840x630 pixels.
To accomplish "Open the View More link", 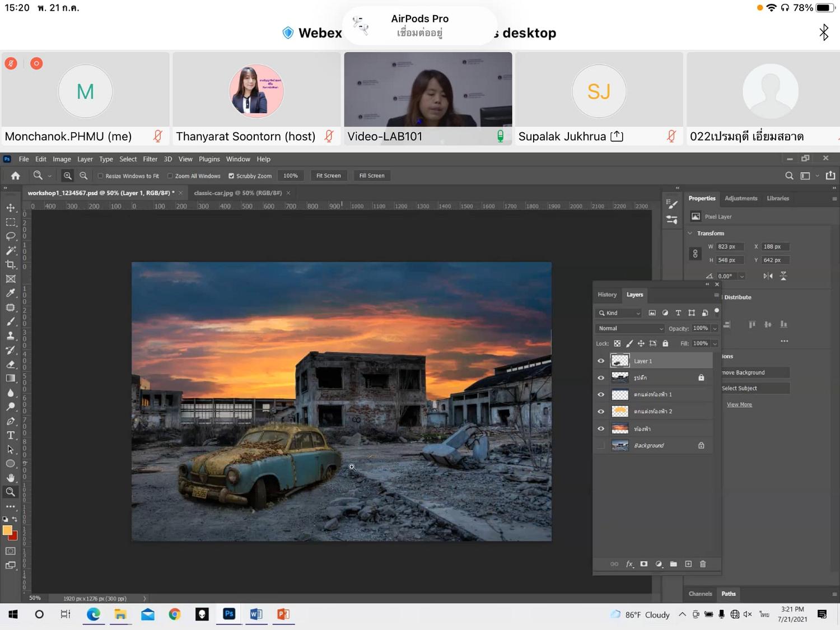I will [x=739, y=405].
